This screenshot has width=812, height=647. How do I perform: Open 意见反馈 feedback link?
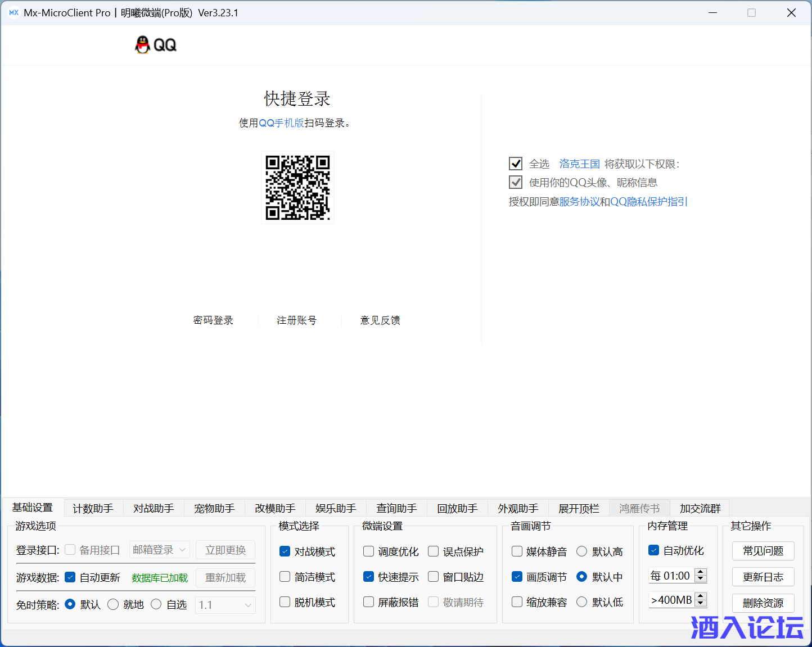coord(380,320)
